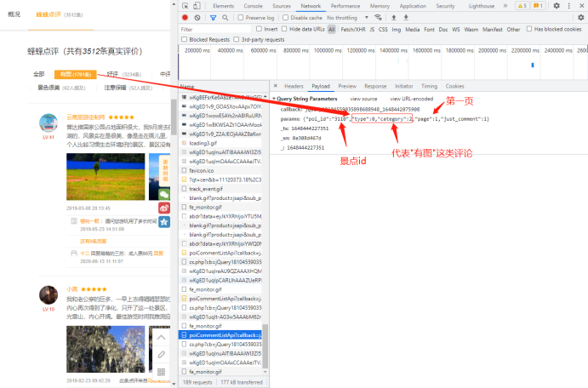Select selected poiCommentListApi request row
Screen dimensions: 588x388
(221, 335)
